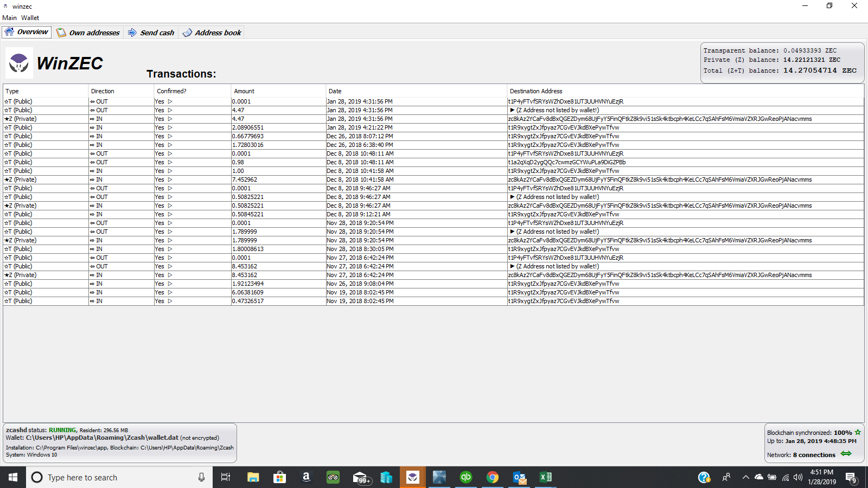The image size is (868, 488).
Task: Open the volume control tray icon
Action: 797,477
